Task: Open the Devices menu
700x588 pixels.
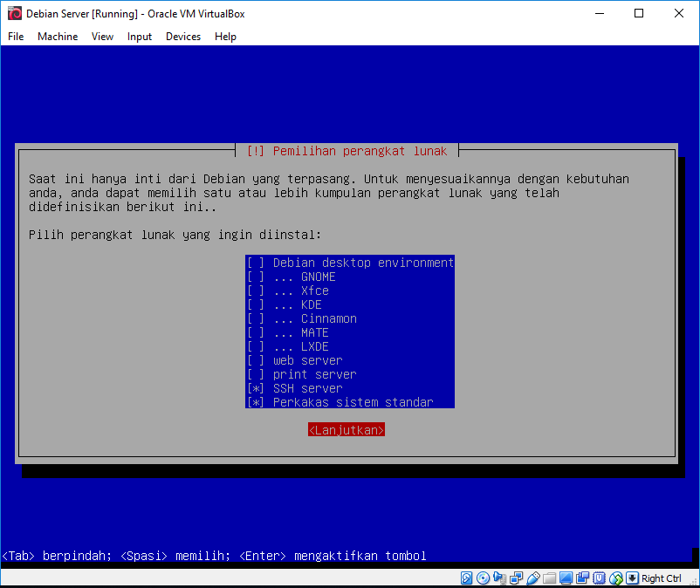Action: (x=183, y=37)
